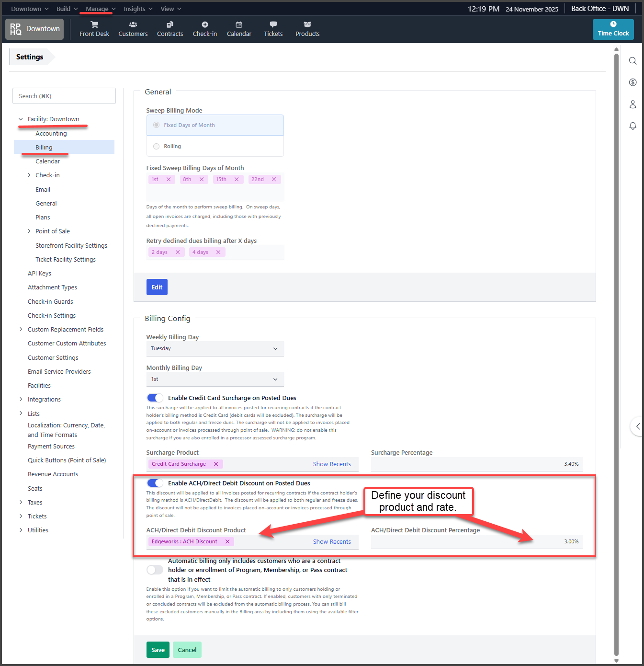Open the Front Desk cart icon
This screenshot has width=644, height=666.
94,25
